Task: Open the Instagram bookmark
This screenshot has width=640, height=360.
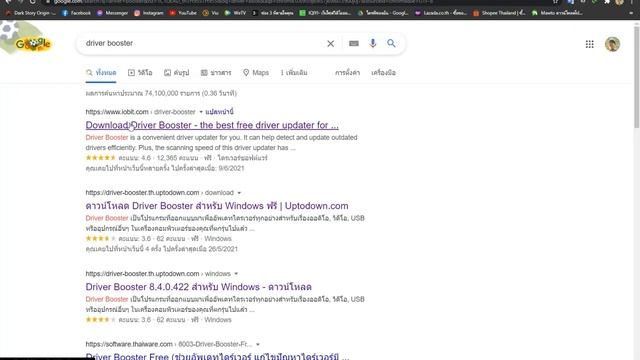Action: 149,13
